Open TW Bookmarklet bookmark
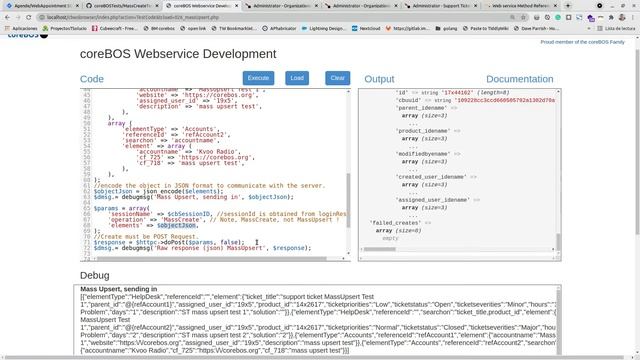Image resolution: width=640 pixels, height=360 pixels. click(x=234, y=29)
